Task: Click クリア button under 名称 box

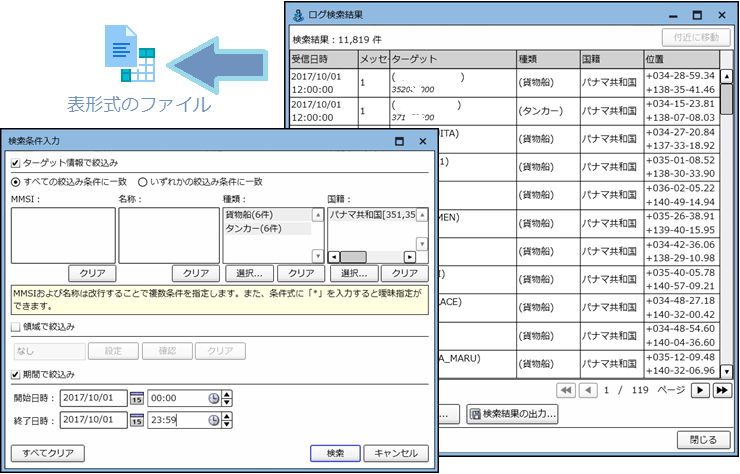Action: pyautogui.click(x=196, y=273)
